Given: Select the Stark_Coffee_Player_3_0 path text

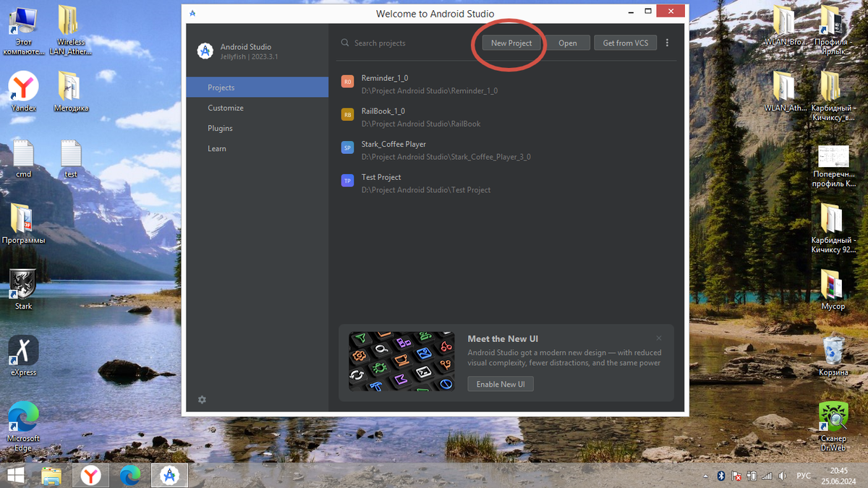Looking at the screenshot, I should click(x=446, y=157).
